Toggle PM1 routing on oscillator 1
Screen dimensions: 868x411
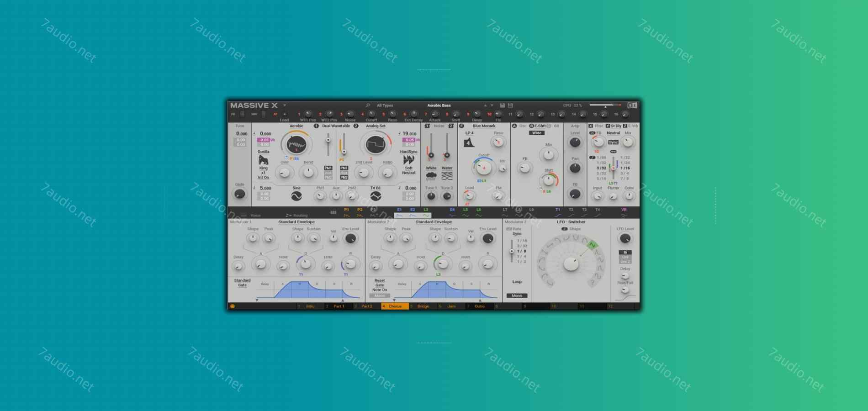pyautogui.click(x=328, y=168)
